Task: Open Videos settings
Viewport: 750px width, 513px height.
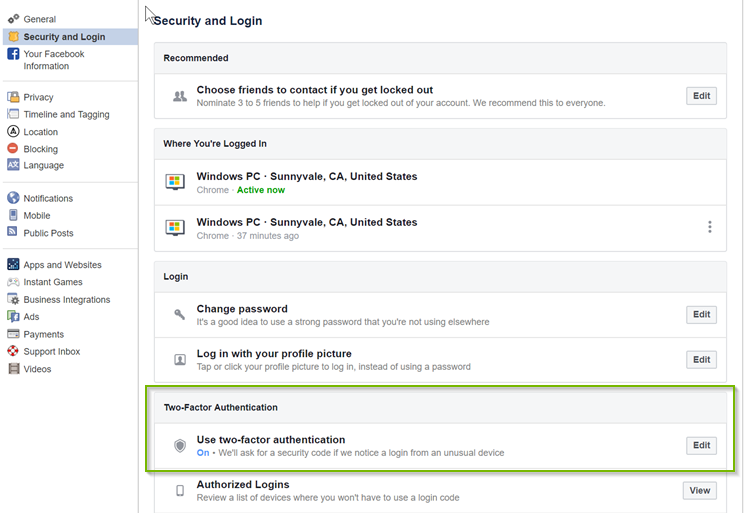Action: click(x=37, y=369)
